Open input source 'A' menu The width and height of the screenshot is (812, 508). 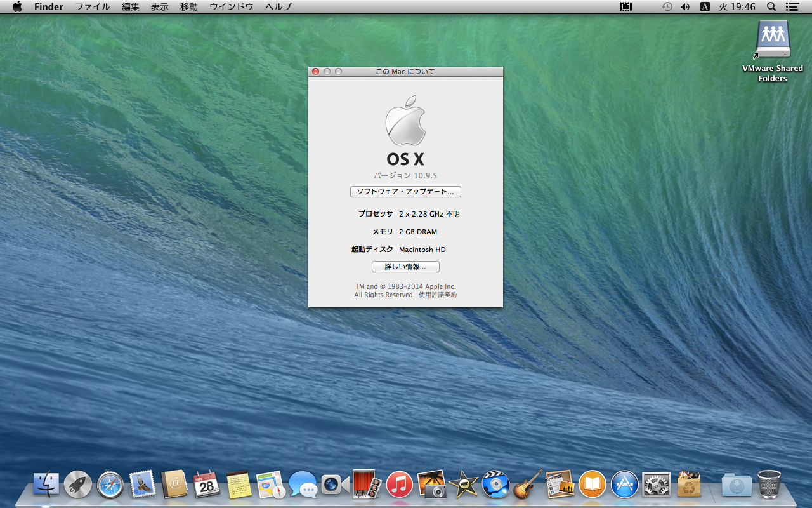[705, 7]
